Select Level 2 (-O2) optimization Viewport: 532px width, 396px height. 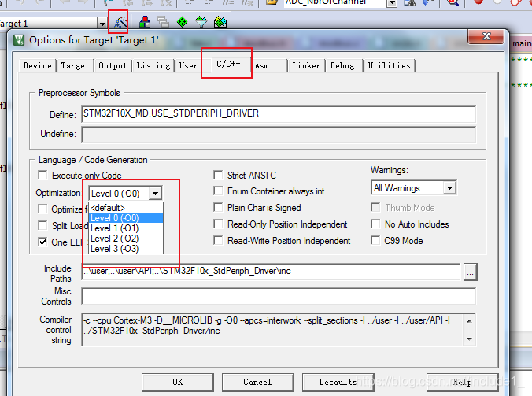(126, 239)
